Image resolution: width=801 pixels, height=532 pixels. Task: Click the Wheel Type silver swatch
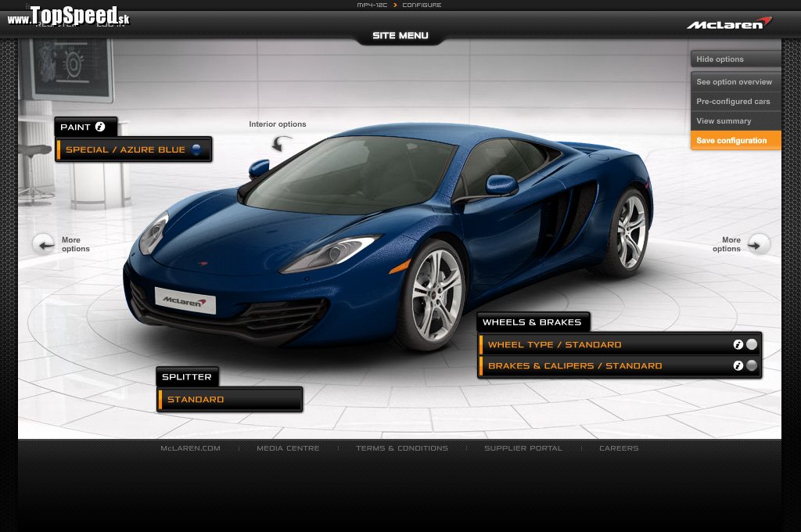coord(752,344)
